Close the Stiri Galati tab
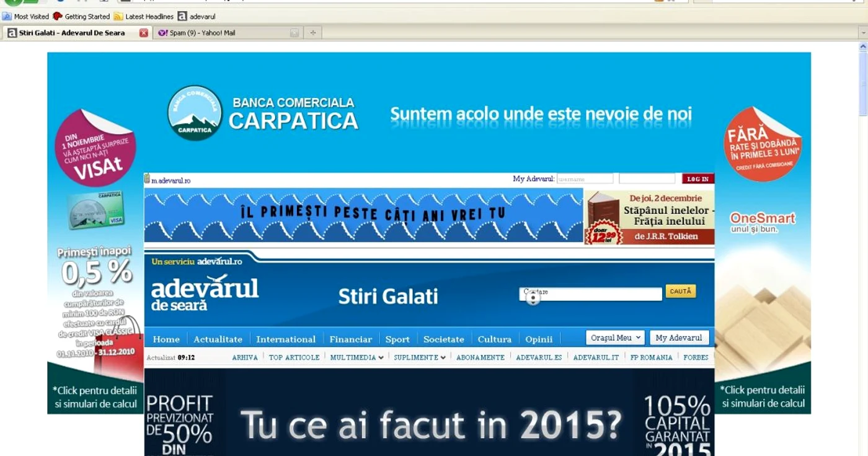Screen dimensions: 868x456 144,33
